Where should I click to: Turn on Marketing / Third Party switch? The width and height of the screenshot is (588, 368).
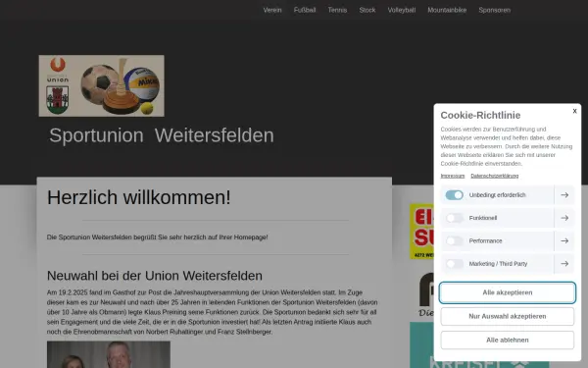tap(454, 264)
